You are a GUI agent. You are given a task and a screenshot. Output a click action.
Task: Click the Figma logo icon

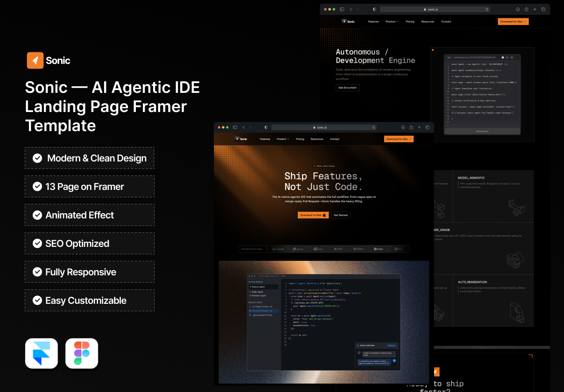(82, 353)
